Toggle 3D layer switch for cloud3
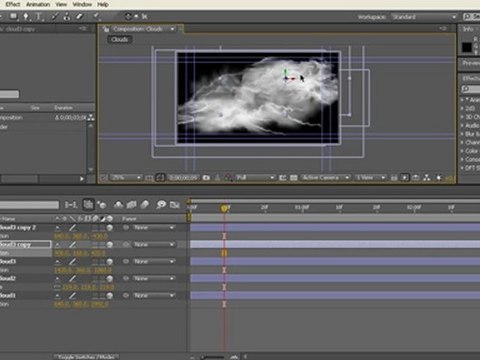Image resolution: width=480 pixels, height=360 pixels. point(110,262)
